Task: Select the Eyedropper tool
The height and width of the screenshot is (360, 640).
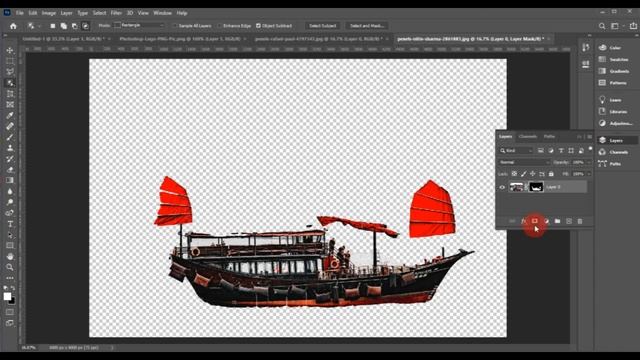Action: 10,116
